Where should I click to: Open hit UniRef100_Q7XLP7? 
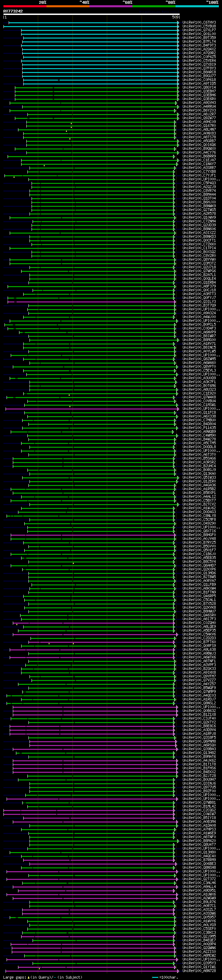[x=199, y=30]
